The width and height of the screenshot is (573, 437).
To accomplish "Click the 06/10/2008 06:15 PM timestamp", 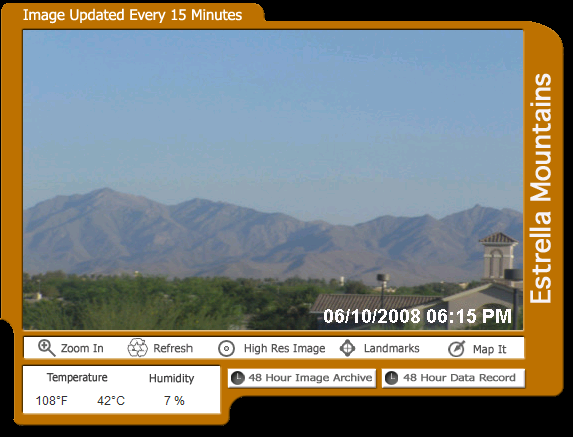I will [417, 316].
